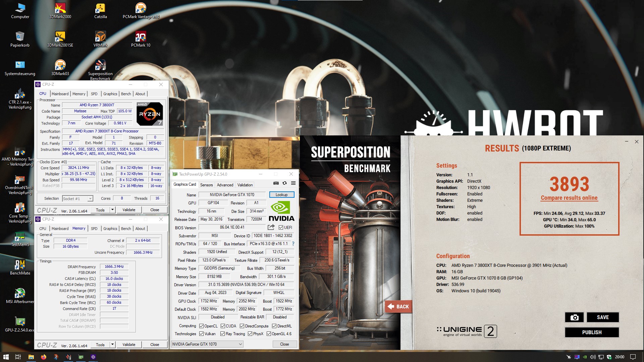Click the BIOS version share/export icon
This screenshot has height=362, width=644.
(x=271, y=227)
